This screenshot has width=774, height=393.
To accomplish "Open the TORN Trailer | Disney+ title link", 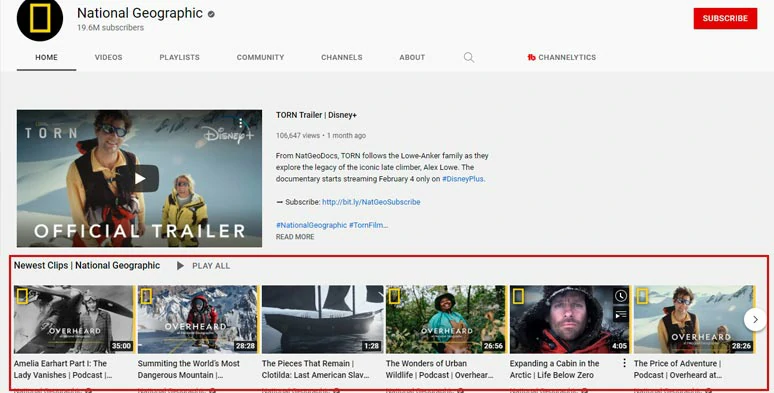I will pyautogui.click(x=316, y=115).
